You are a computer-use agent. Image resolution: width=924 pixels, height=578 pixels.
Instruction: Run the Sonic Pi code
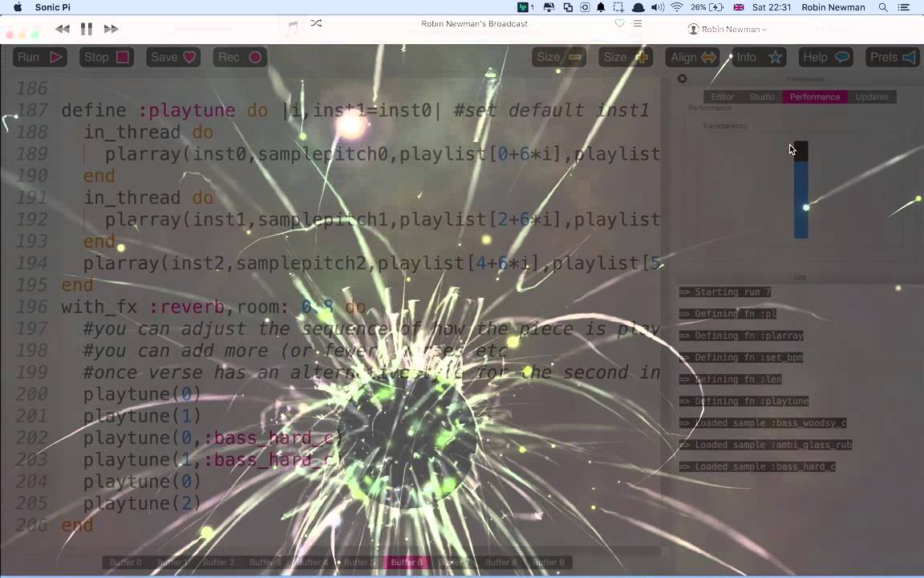click(x=39, y=57)
